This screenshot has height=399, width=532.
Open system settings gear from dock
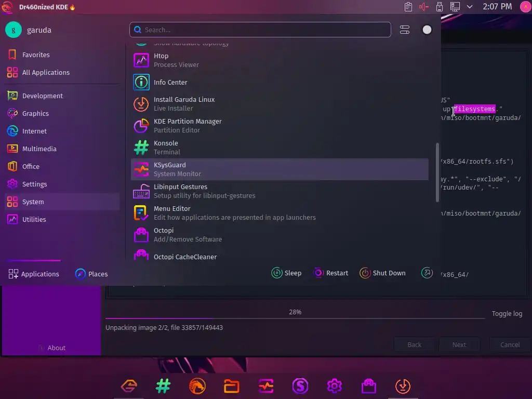point(335,386)
